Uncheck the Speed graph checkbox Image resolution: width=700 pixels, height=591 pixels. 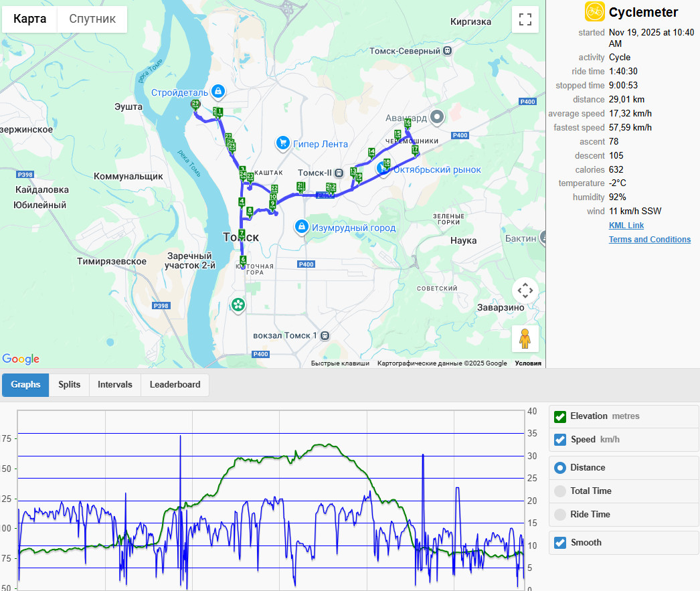click(560, 440)
